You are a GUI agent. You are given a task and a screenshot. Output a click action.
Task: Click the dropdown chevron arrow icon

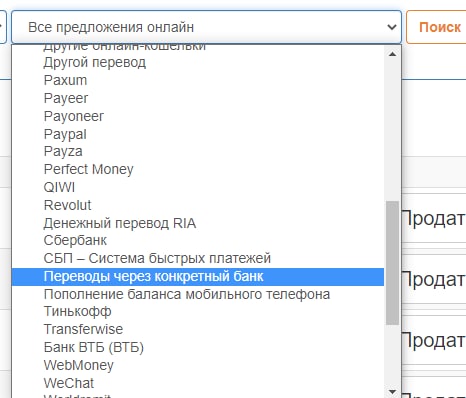click(392, 27)
